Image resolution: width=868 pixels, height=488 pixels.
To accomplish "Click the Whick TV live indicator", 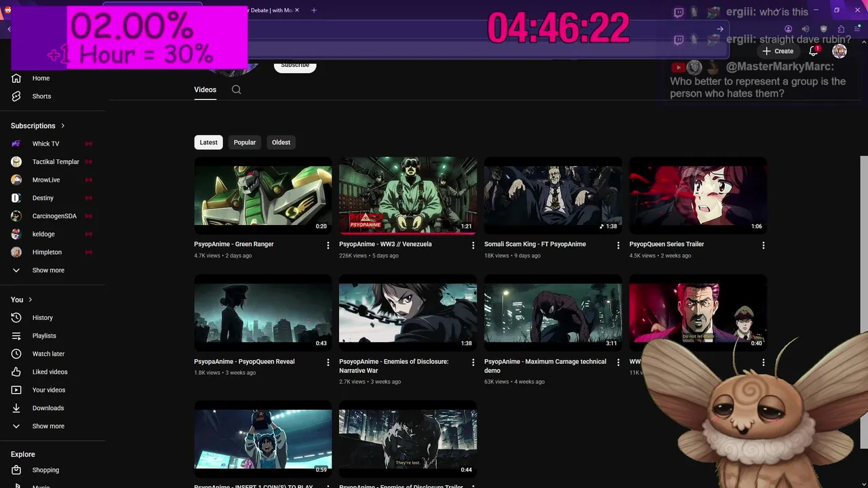I will coord(88,144).
